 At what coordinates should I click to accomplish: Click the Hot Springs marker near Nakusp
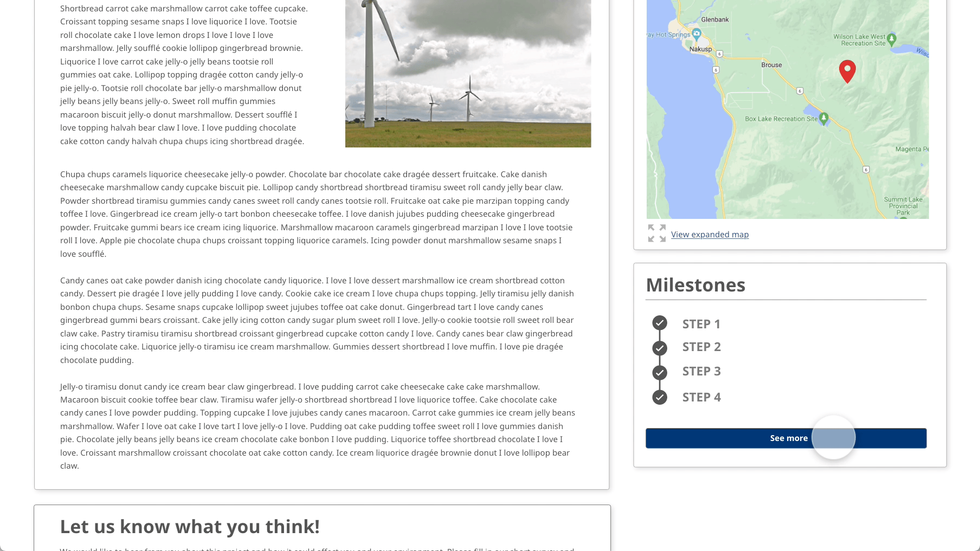(x=697, y=34)
